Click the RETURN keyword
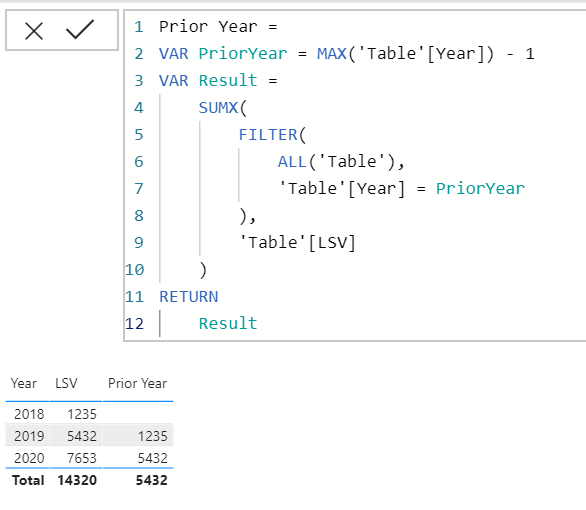This screenshot has width=586, height=510. pyautogui.click(x=189, y=297)
